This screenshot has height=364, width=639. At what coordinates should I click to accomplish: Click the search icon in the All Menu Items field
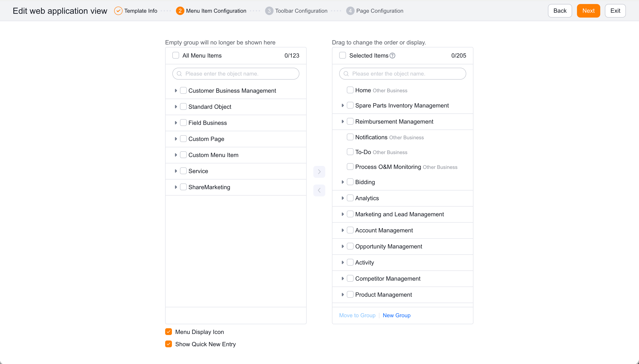[x=179, y=74]
